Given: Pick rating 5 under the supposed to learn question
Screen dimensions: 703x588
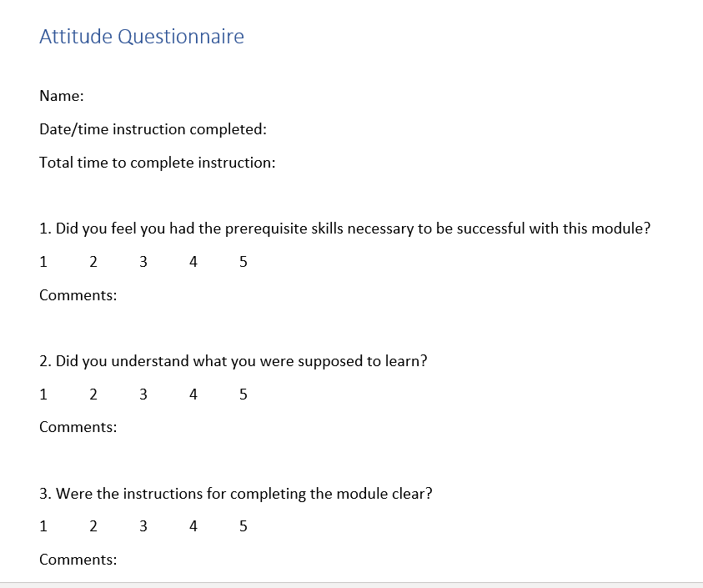Looking at the screenshot, I should (243, 395).
